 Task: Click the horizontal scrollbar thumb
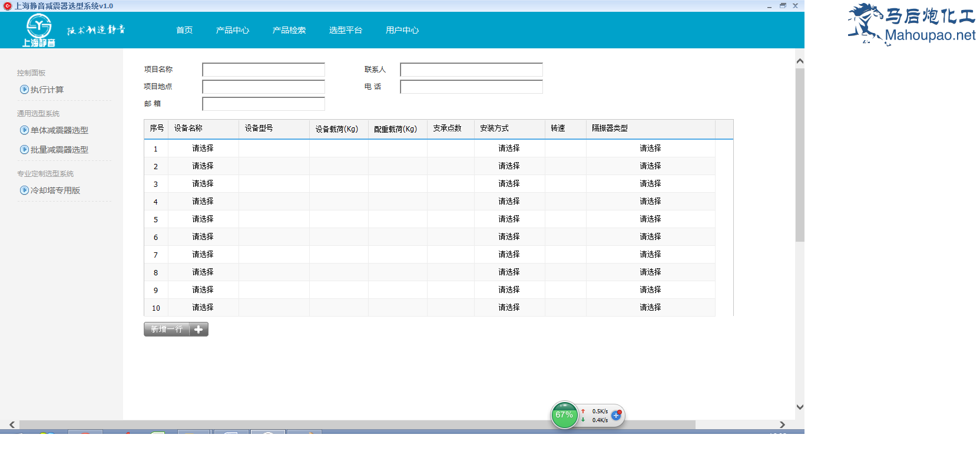pos(357,424)
